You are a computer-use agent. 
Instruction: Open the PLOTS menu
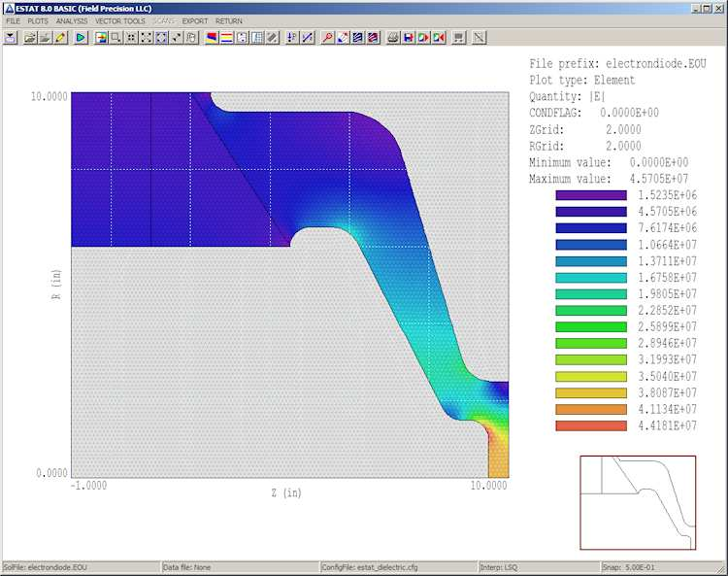[38, 20]
